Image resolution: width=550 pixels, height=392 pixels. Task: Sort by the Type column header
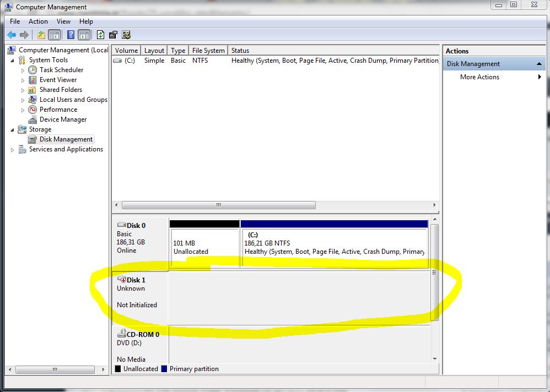[x=178, y=51]
